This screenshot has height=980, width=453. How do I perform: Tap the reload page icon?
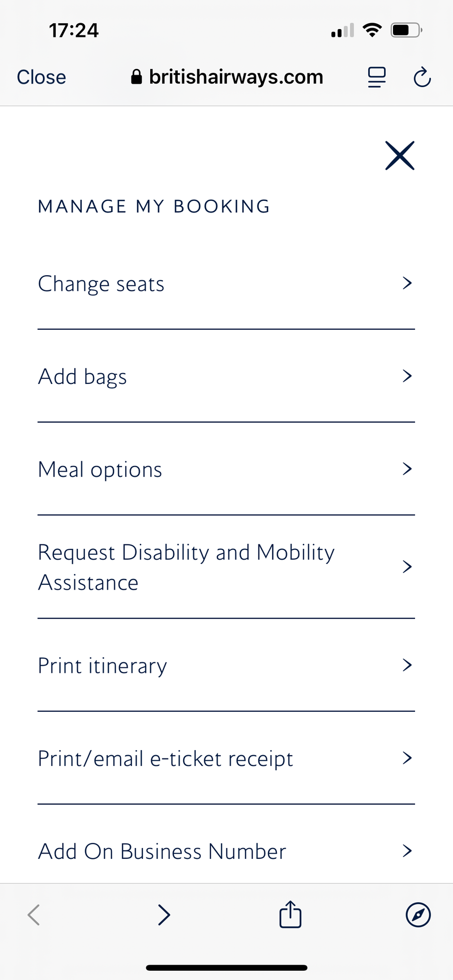(422, 77)
